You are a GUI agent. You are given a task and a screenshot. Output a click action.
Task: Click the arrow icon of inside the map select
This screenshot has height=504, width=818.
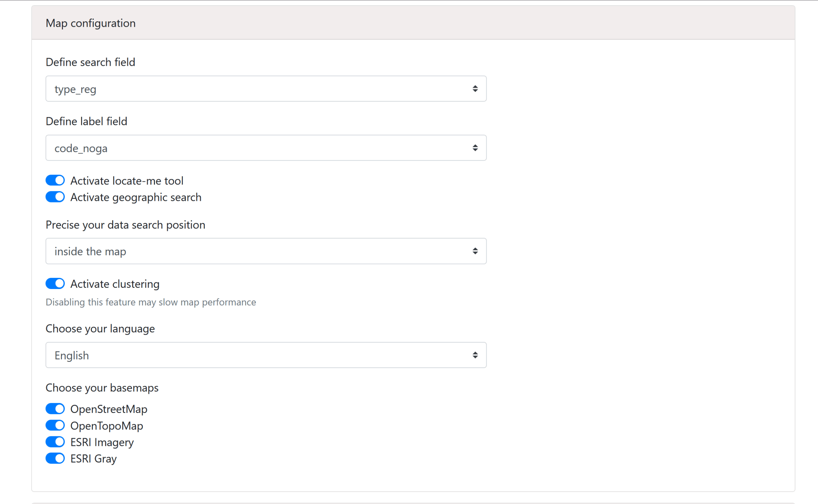pos(475,251)
